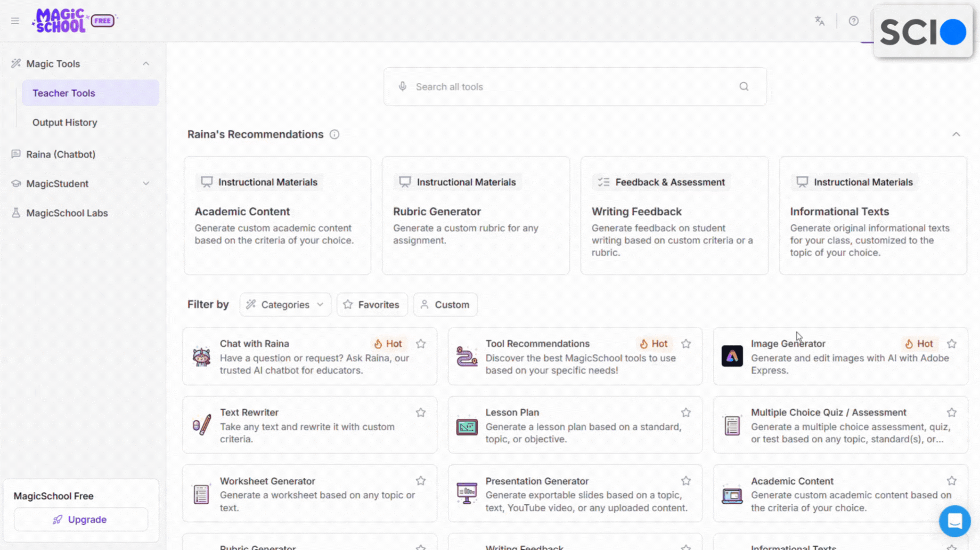Favorite the Presentation Generator tool
Screen dimensions: 980x550
point(686,481)
